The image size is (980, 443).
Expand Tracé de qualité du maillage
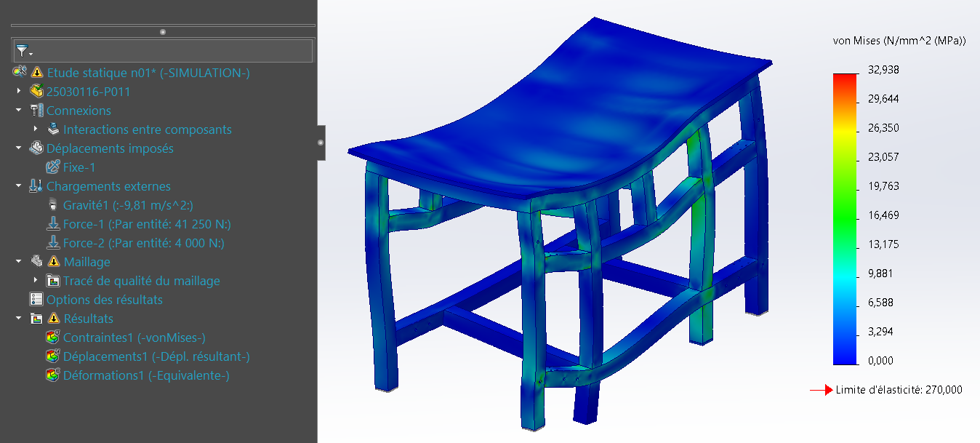coord(36,281)
